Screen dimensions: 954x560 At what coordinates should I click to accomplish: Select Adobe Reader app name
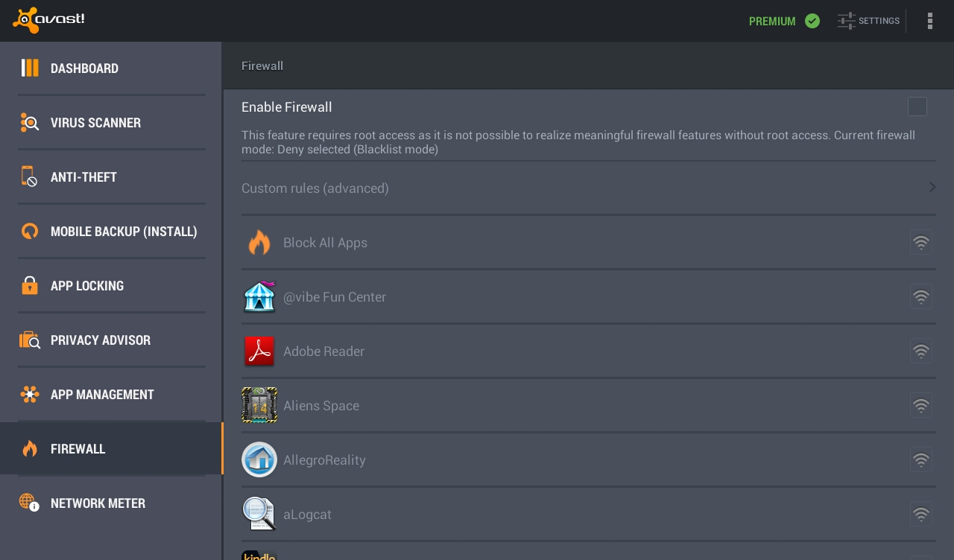tap(323, 351)
